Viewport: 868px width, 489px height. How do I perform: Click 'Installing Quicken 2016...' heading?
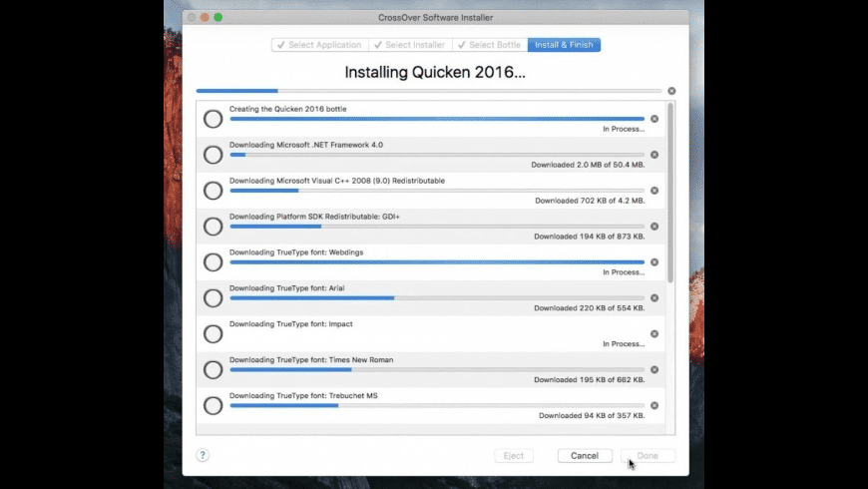coord(435,72)
